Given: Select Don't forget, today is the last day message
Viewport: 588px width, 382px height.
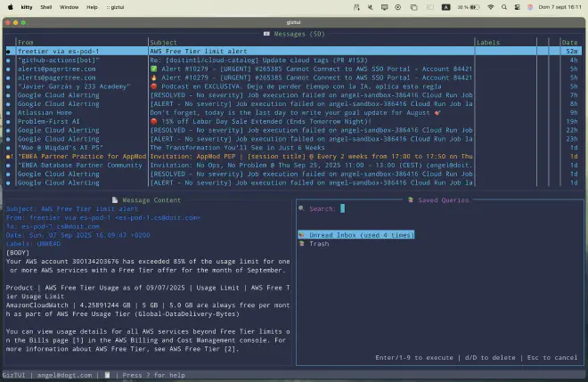Looking at the screenshot, I should click(x=294, y=113).
